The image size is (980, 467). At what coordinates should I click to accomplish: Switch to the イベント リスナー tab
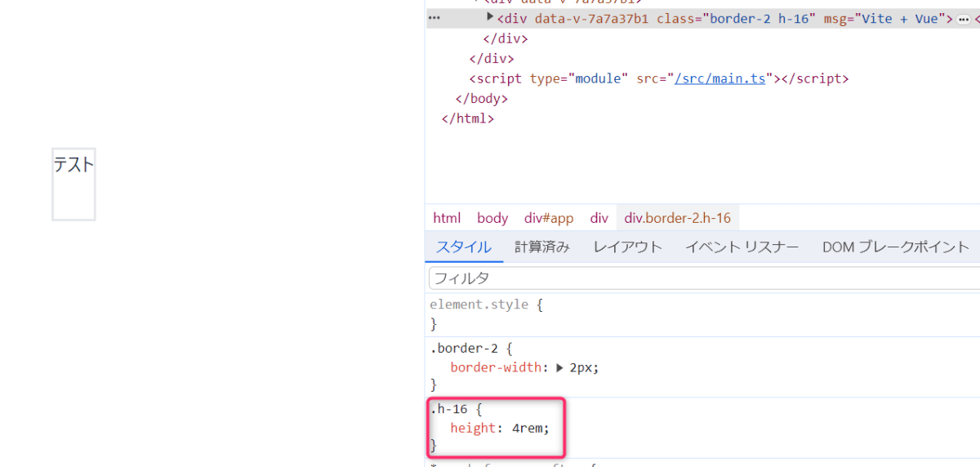coord(742,247)
